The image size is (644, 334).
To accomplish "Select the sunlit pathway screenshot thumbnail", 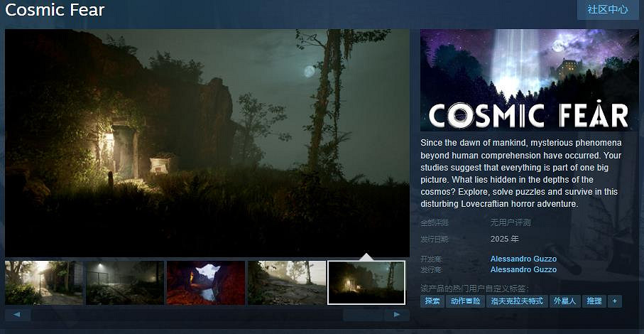I will (x=43, y=282).
